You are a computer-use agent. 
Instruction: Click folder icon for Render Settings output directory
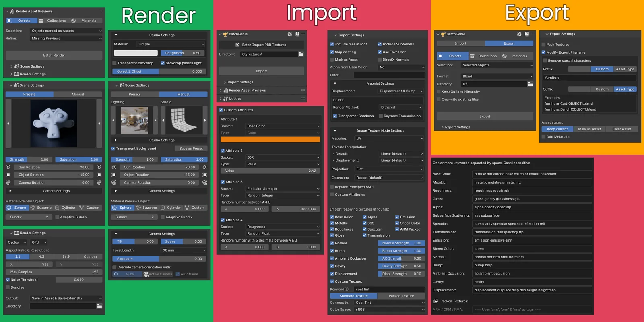tap(99, 306)
